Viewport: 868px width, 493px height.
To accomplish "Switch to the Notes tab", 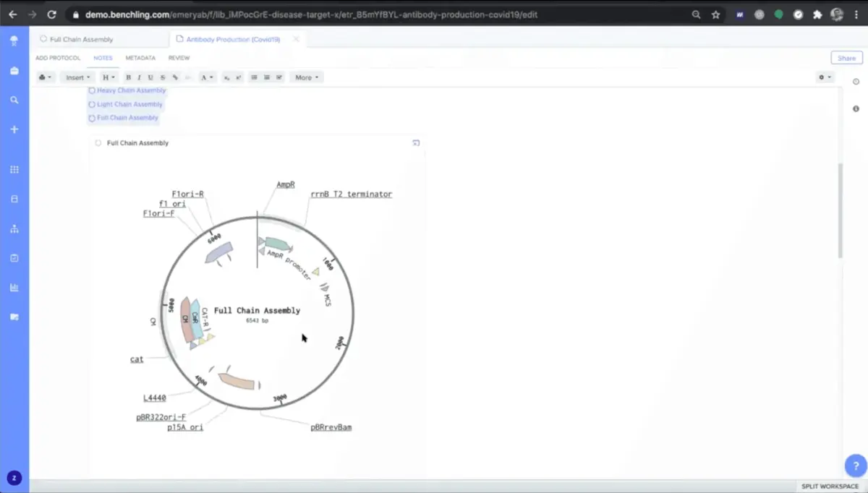I will point(103,58).
